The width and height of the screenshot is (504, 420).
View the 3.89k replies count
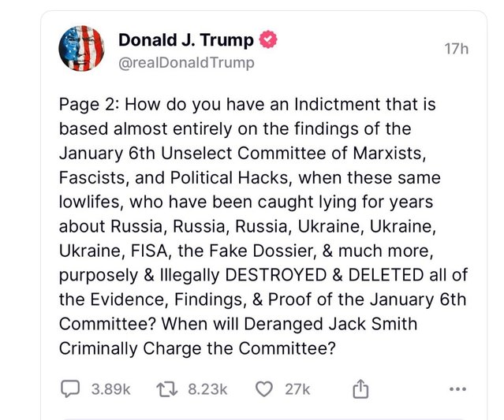pos(110,389)
